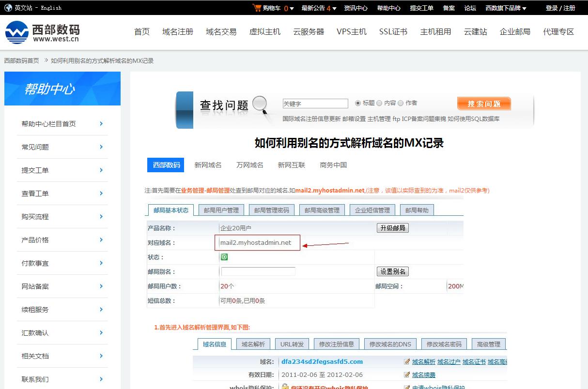This screenshot has width=588, height=389.
Task: Switch to the 新网域名 tab
Action: [208, 165]
